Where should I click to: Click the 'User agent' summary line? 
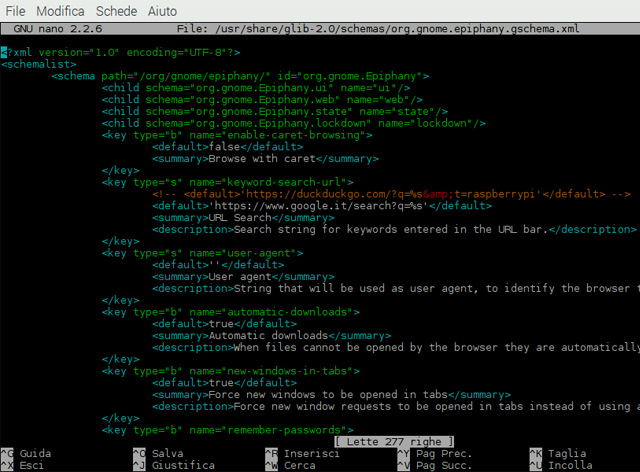point(243,277)
